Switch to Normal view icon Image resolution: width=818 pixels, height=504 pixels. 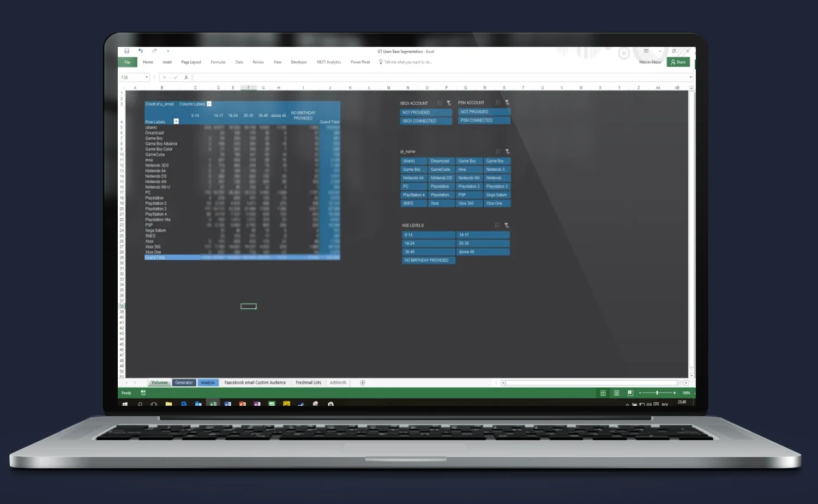click(603, 393)
